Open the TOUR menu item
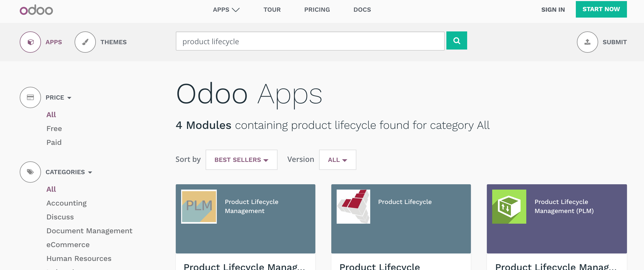Viewport: 644px width, 270px height. click(x=272, y=10)
